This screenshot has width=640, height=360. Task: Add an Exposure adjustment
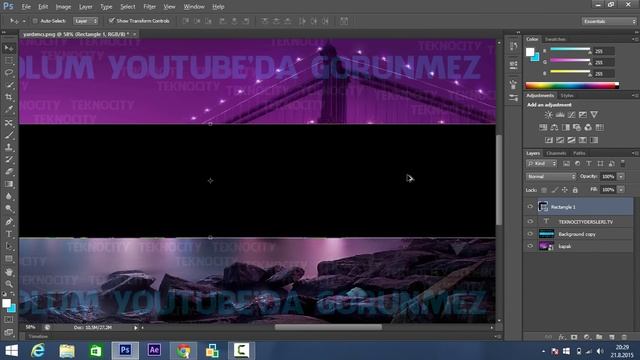pos(582,115)
